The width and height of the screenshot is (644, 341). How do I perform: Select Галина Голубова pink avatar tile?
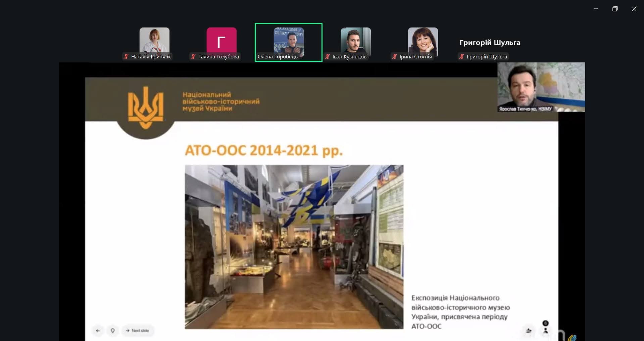221,40
